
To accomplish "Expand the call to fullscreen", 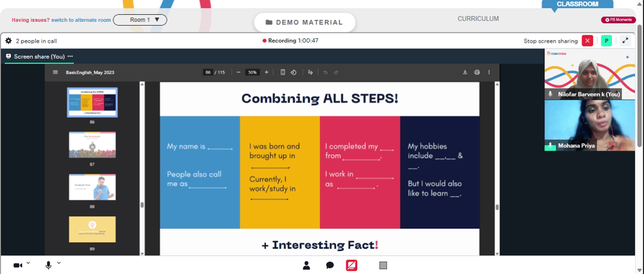I will click(x=625, y=41).
